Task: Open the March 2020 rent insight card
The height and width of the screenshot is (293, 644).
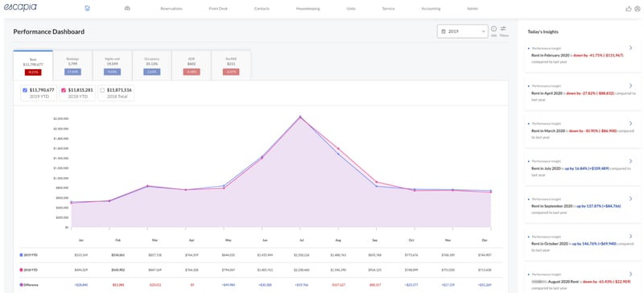Action: 582,132
